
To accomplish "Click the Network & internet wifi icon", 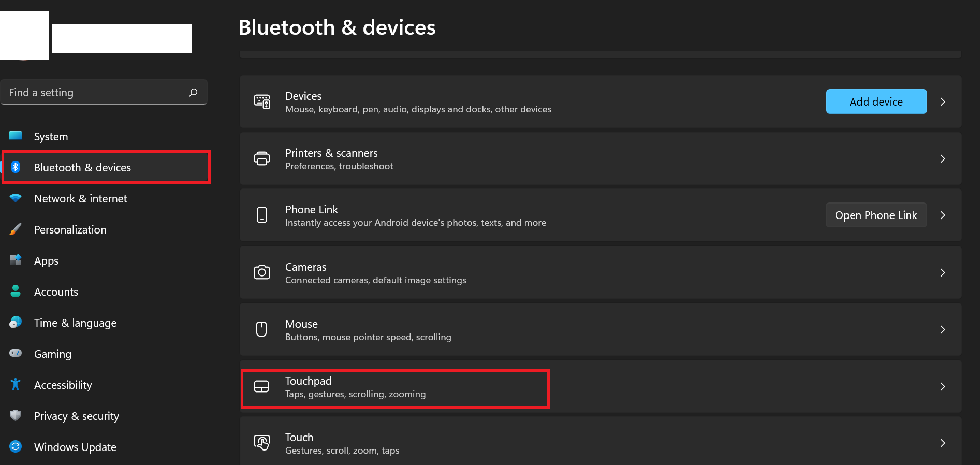I will 16,198.
